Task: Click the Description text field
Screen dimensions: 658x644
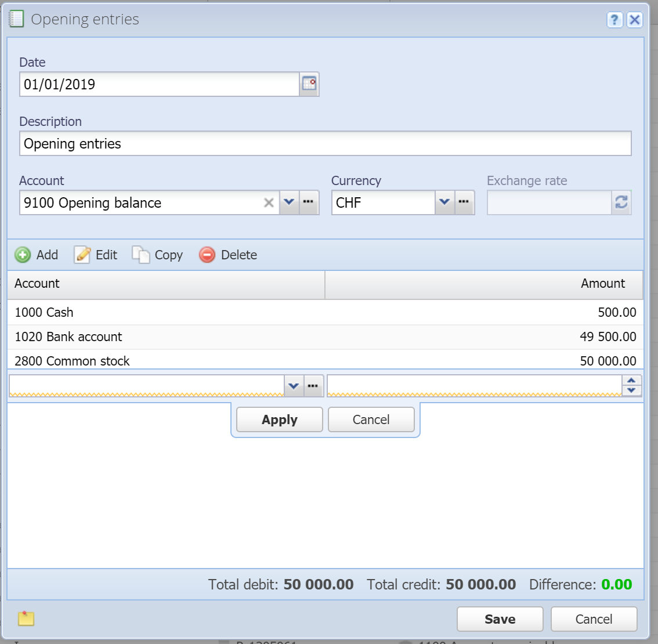Action: pos(325,143)
